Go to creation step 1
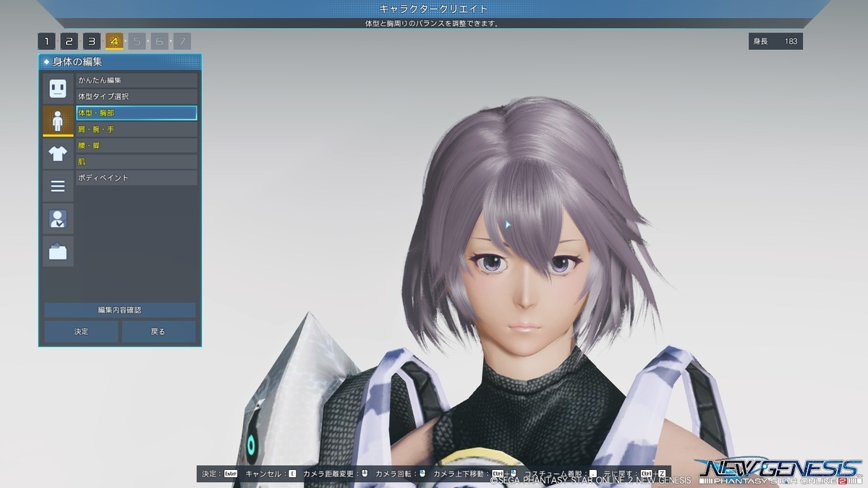868x488 pixels. click(x=47, y=41)
